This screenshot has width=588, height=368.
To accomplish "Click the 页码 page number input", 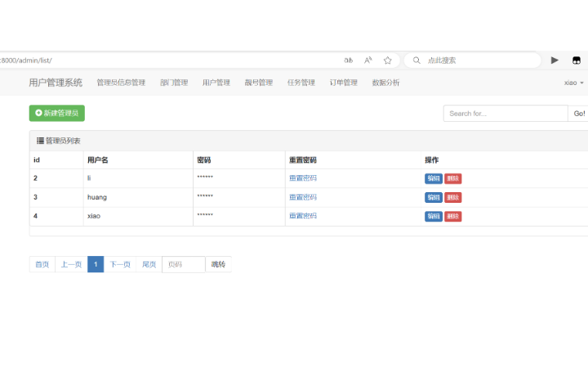I will 184,264.
